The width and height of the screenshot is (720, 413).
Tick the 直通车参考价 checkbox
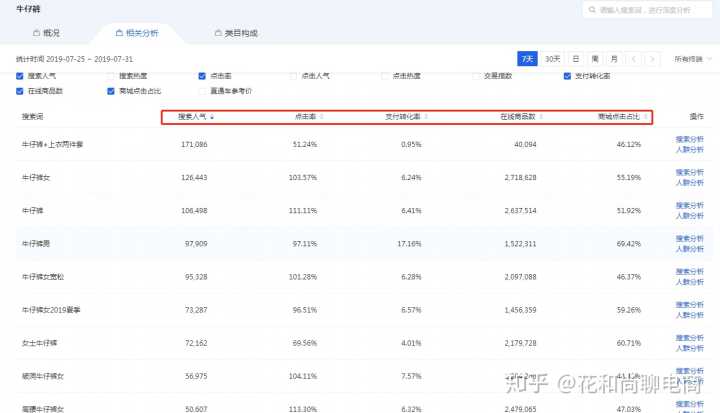point(203,90)
